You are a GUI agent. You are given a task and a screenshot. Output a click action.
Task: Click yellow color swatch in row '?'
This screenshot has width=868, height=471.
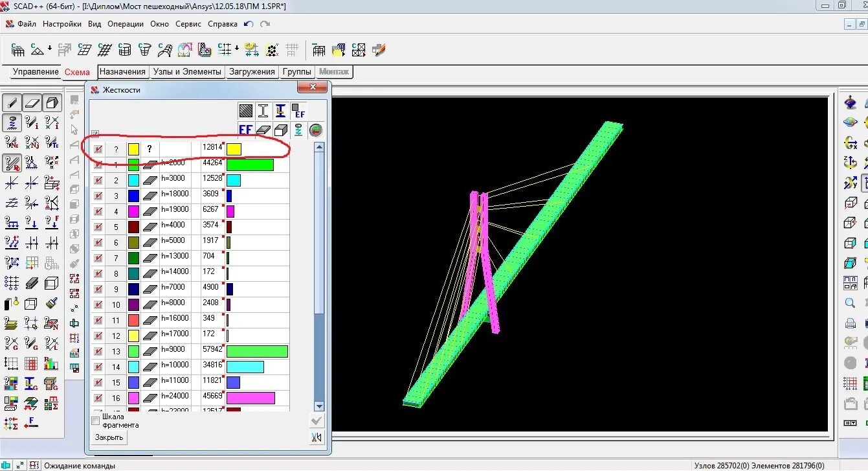point(133,149)
